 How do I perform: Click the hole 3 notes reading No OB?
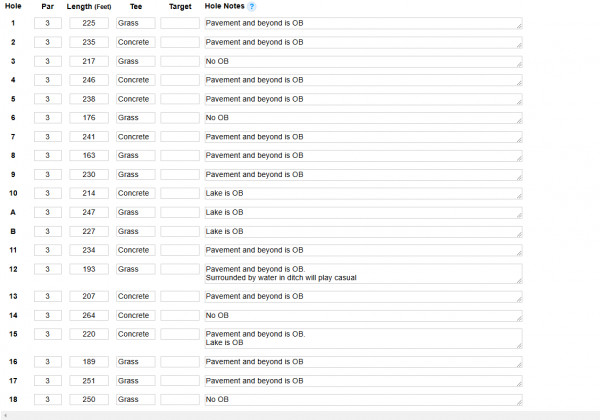click(x=362, y=61)
